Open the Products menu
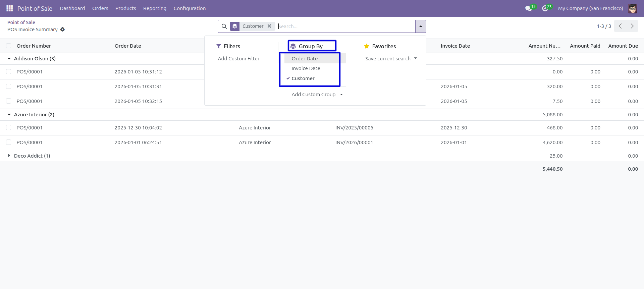Image resolution: width=644 pixels, height=289 pixels. tap(126, 8)
